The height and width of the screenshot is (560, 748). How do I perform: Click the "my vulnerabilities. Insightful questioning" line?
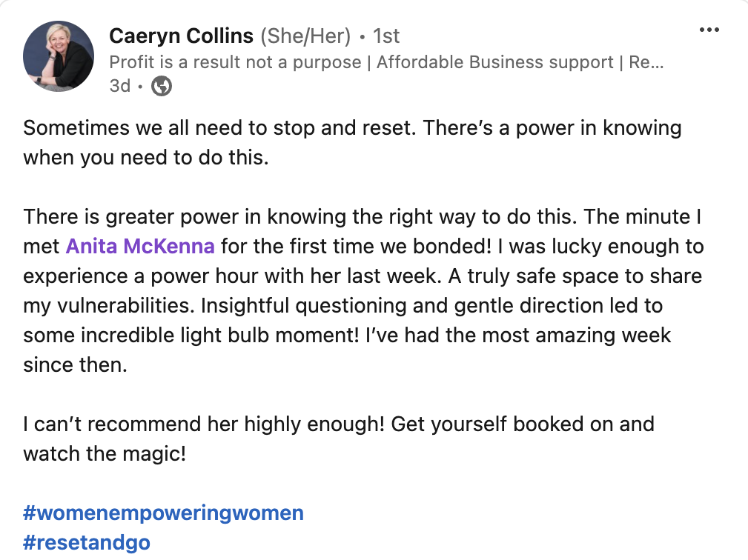click(342, 305)
